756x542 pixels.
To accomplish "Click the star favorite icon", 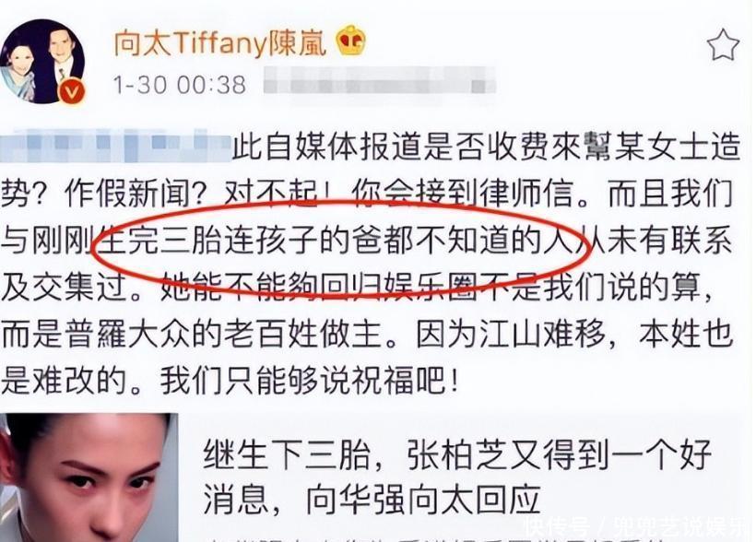I will point(723,44).
